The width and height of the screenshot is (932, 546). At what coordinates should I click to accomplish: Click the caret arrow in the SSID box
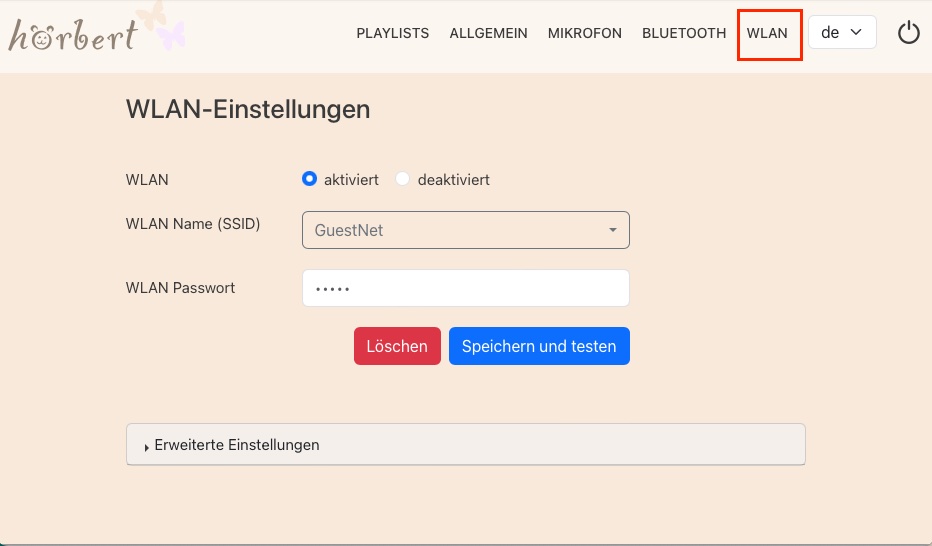coord(612,231)
